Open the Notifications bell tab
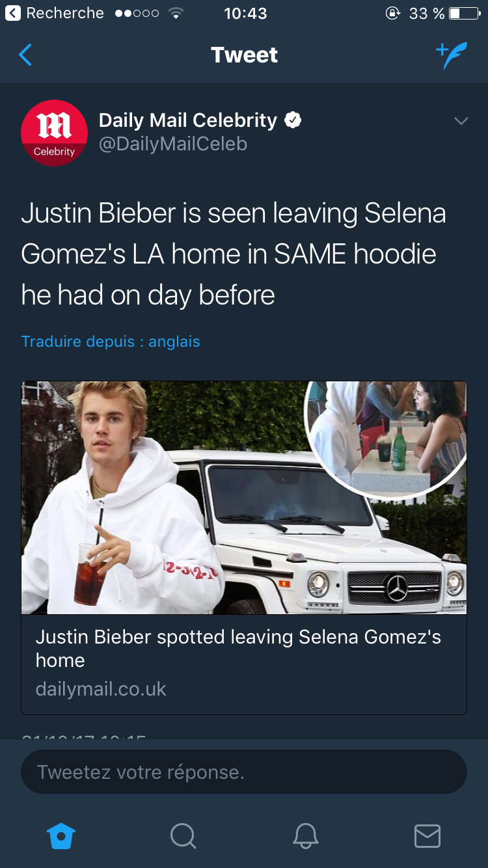Screen dimensions: 488x868 [305, 835]
